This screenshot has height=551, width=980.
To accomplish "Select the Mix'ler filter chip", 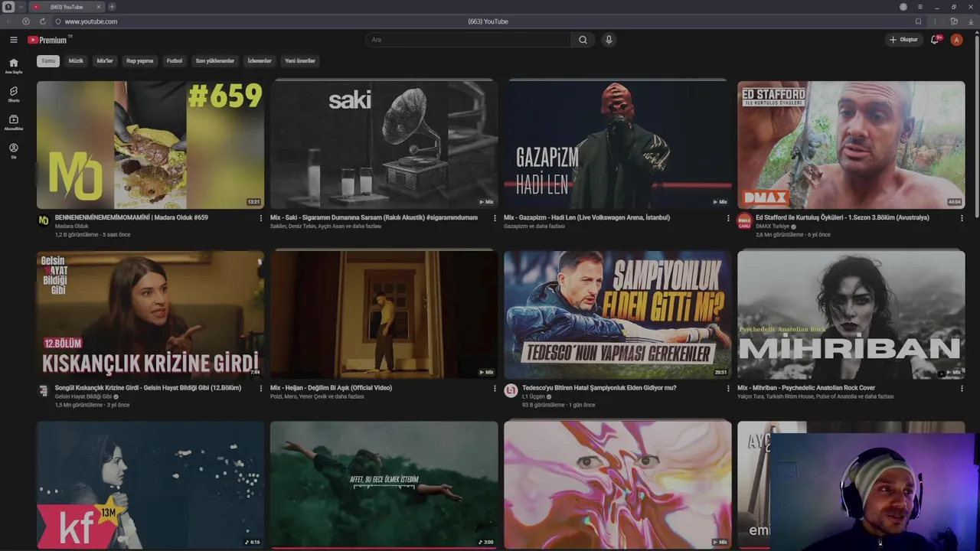I will click(105, 60).
